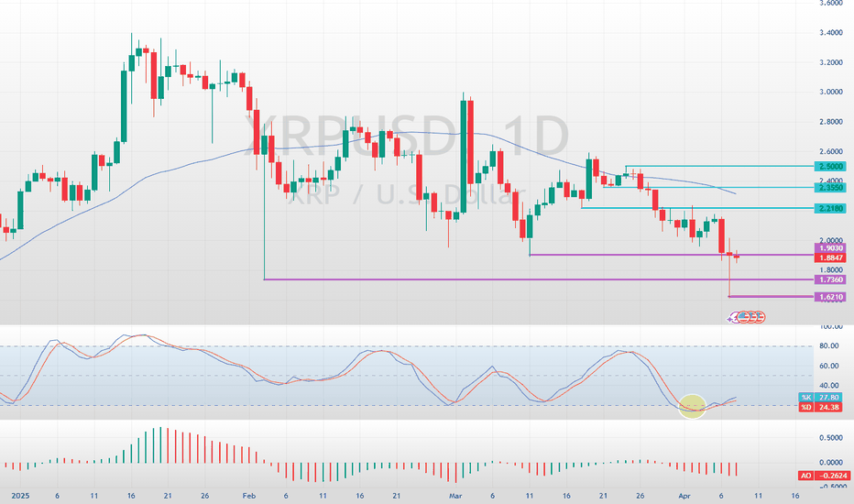The height and width of the screenshot is (504, 854).
Task: Select the 2.5000 resistance price label
Action: coord(831,166)
